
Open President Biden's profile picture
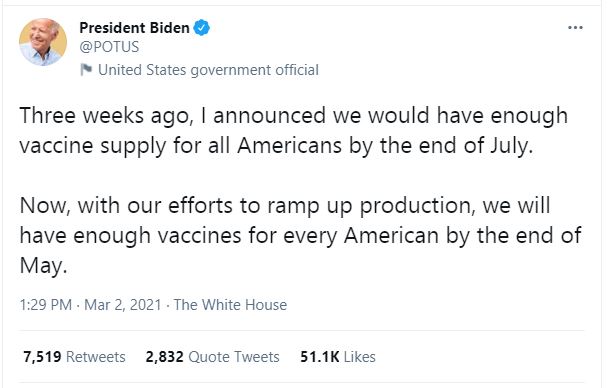click(43, 42)
